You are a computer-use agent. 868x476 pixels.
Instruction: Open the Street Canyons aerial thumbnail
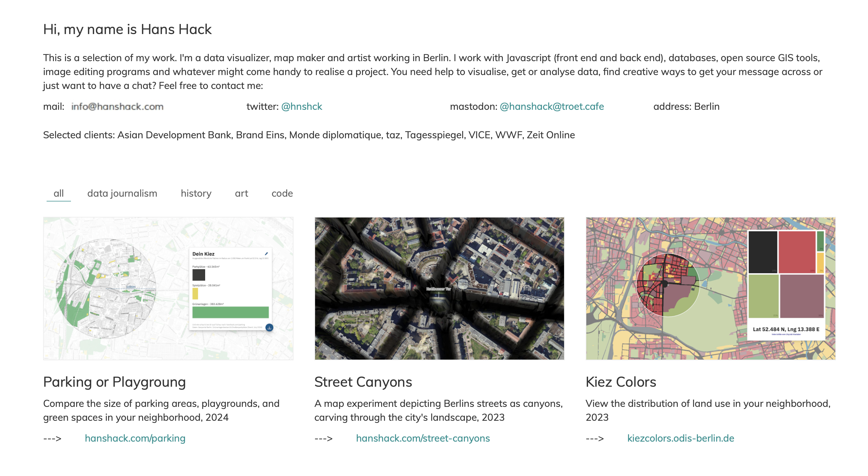coord(439,288)
